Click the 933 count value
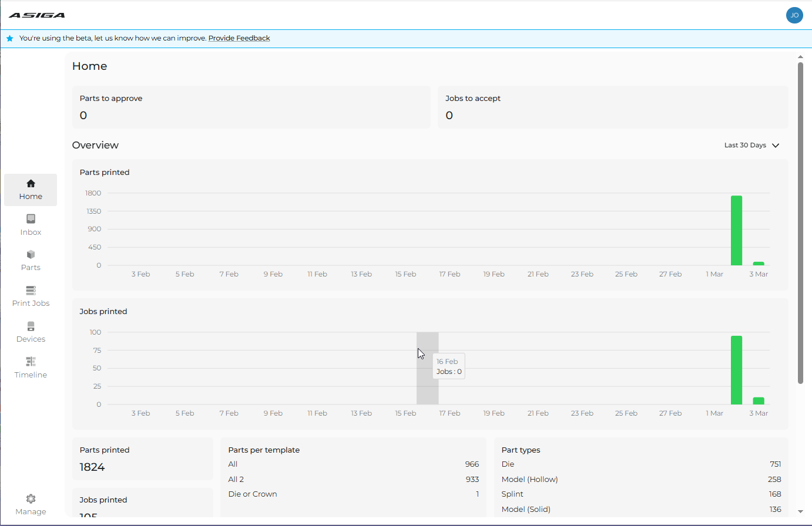Viewport: 812px width, 526px height. tap(472, 480)
